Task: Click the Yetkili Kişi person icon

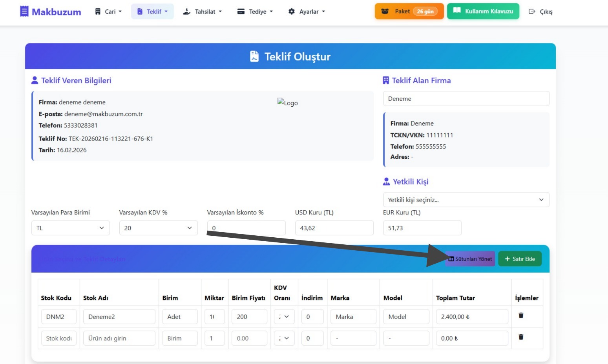Action: coord(386,182)
